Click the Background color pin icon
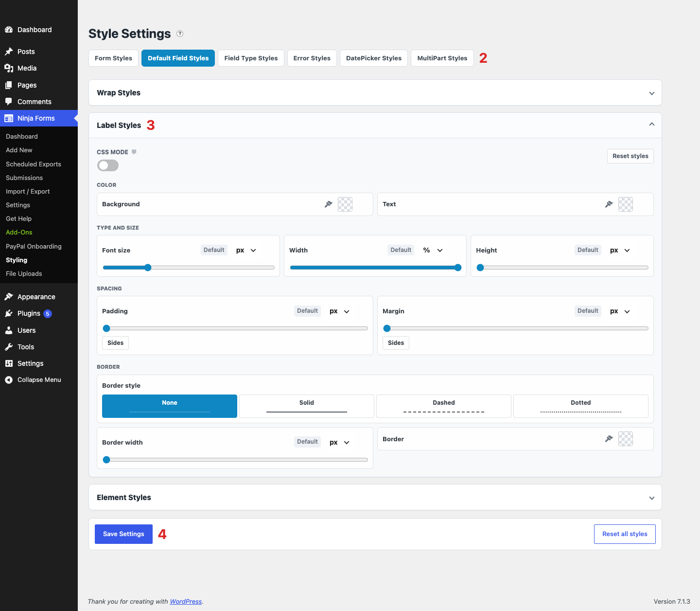 (x=329, y=204)
